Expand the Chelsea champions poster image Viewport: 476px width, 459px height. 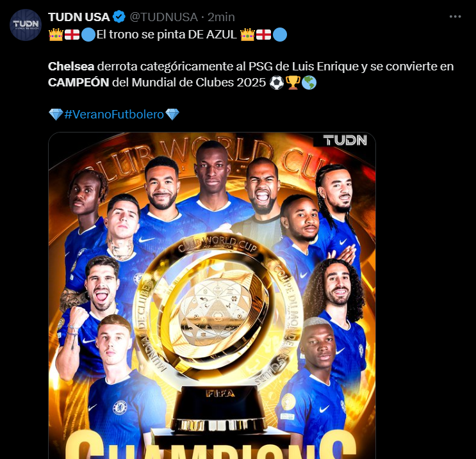click(212, 296)
